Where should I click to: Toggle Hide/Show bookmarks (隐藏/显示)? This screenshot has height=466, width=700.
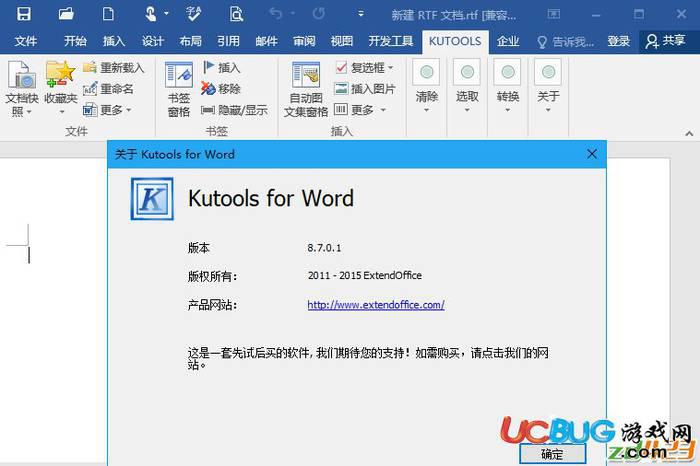(x=234, y=110)
